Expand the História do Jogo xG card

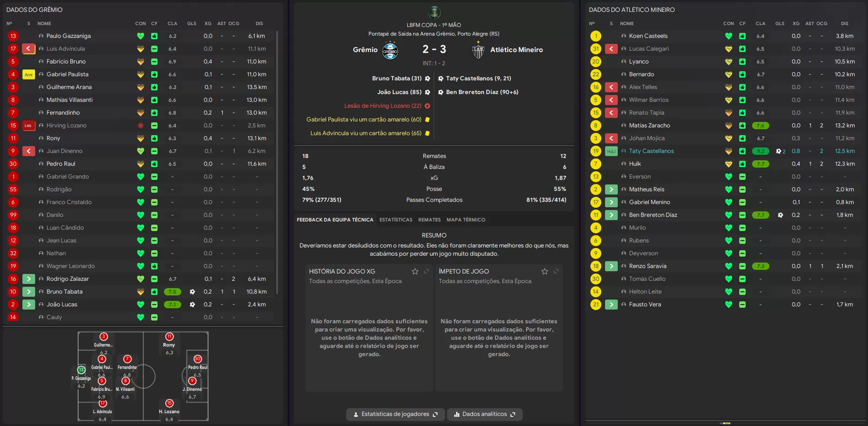click(426, 271)
